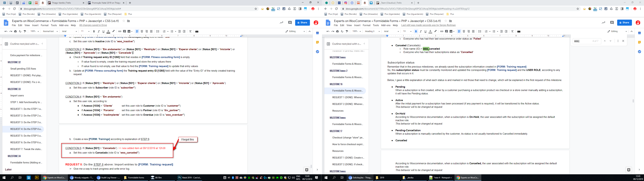Toggle Italic in the left document toolbar
This screenshot has height=181, width=644.
(98, 32)
